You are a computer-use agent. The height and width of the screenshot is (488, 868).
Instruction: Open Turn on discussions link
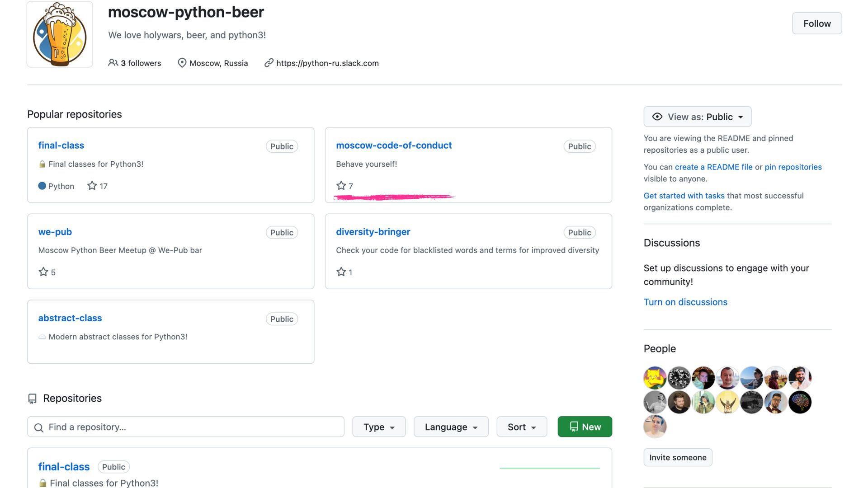point(685,302)
